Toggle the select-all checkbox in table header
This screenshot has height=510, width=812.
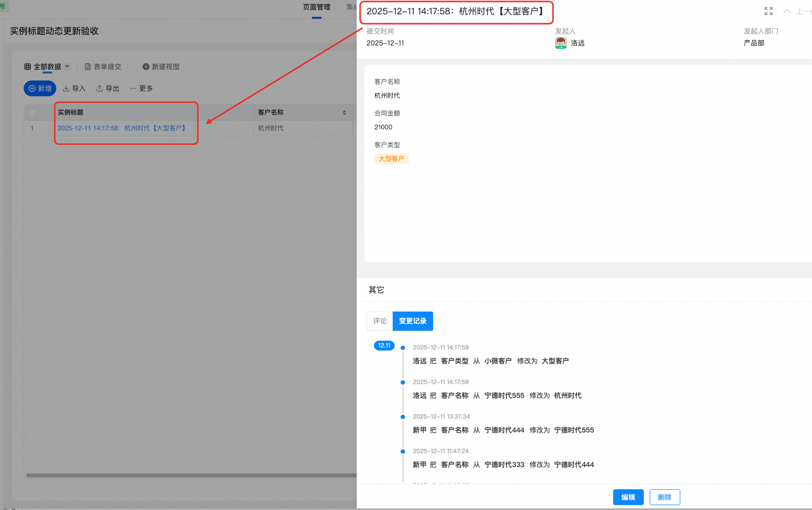(33, 113)
